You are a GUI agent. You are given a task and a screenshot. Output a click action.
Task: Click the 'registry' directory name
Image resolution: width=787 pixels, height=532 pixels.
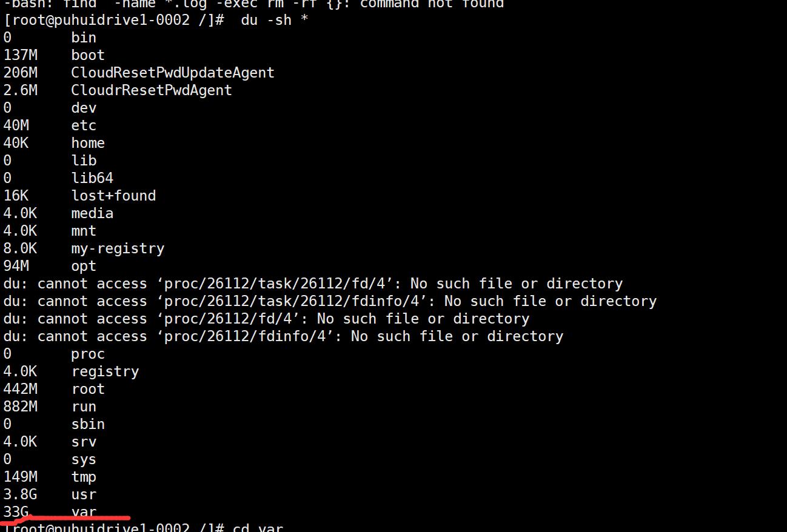105,372
